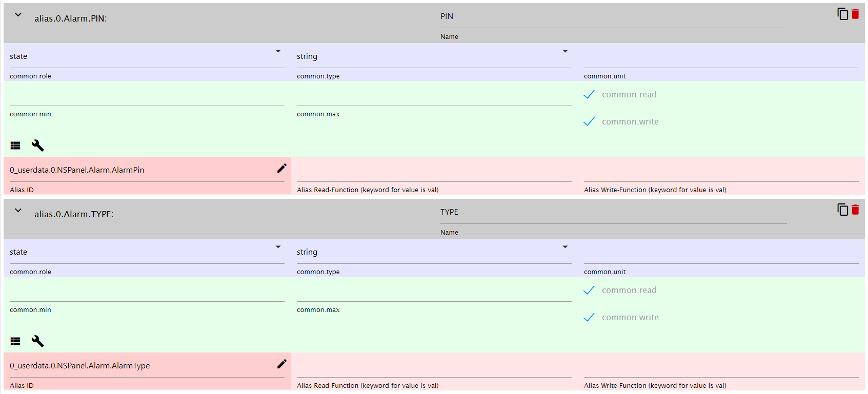Toggle common.read for PIN alias

589,94
